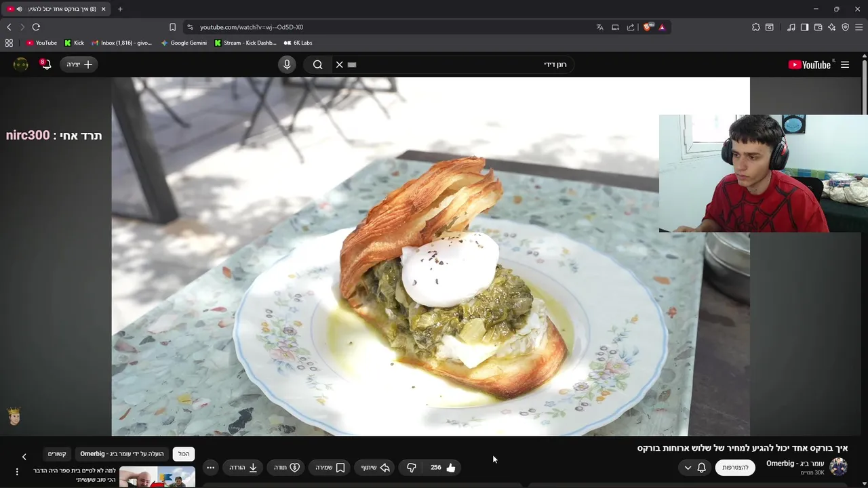
Task: Share this page via the address bar share icon
Action: (x=631, y=27)
